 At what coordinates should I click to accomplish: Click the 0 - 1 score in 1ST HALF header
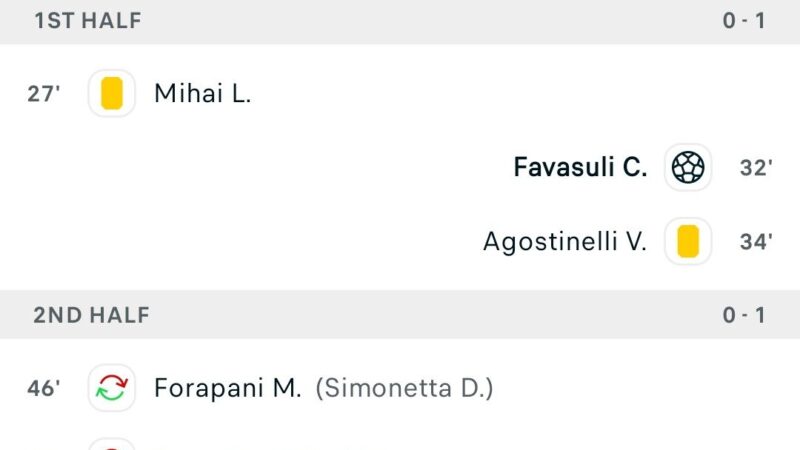(x=744, y=21)
